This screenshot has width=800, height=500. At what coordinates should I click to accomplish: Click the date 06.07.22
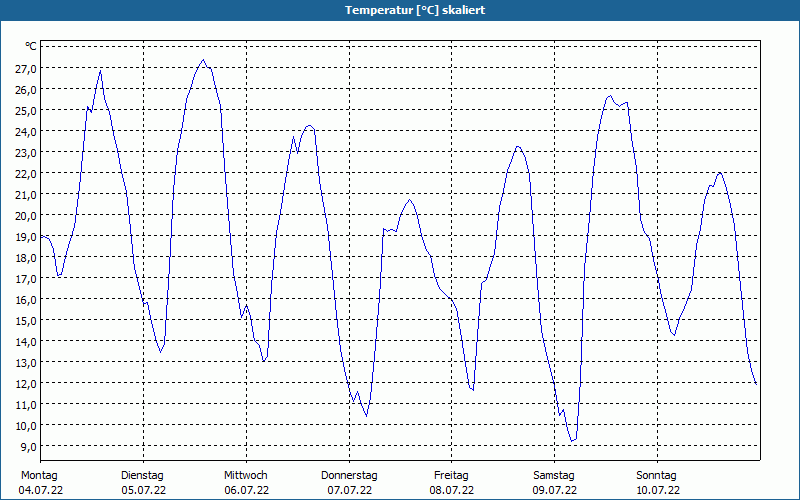click(x=246, y=490)
